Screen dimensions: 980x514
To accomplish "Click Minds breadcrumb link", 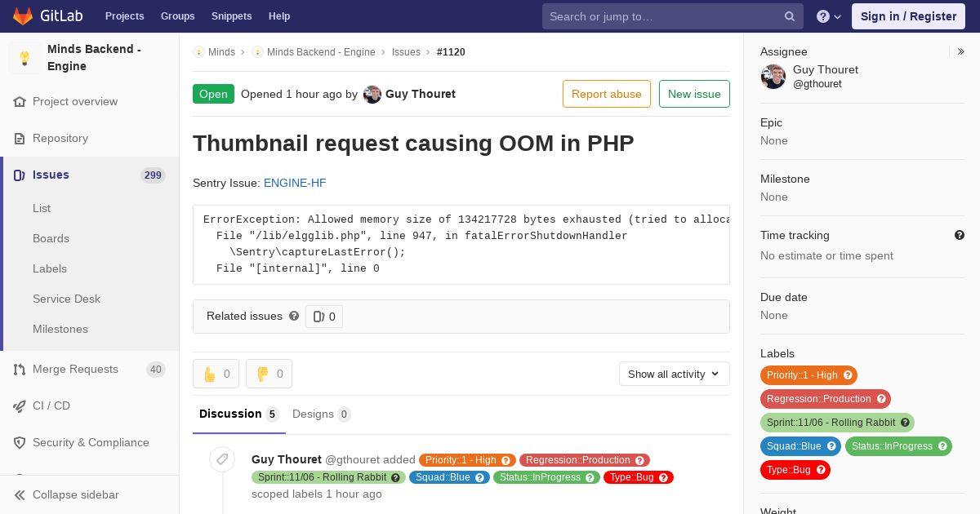I will 221,52.
